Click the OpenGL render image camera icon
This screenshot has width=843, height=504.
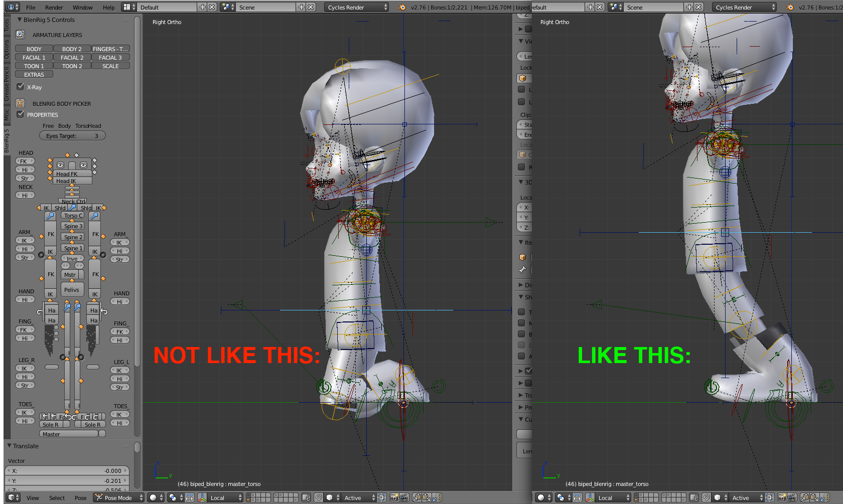[x=394, y=497]
